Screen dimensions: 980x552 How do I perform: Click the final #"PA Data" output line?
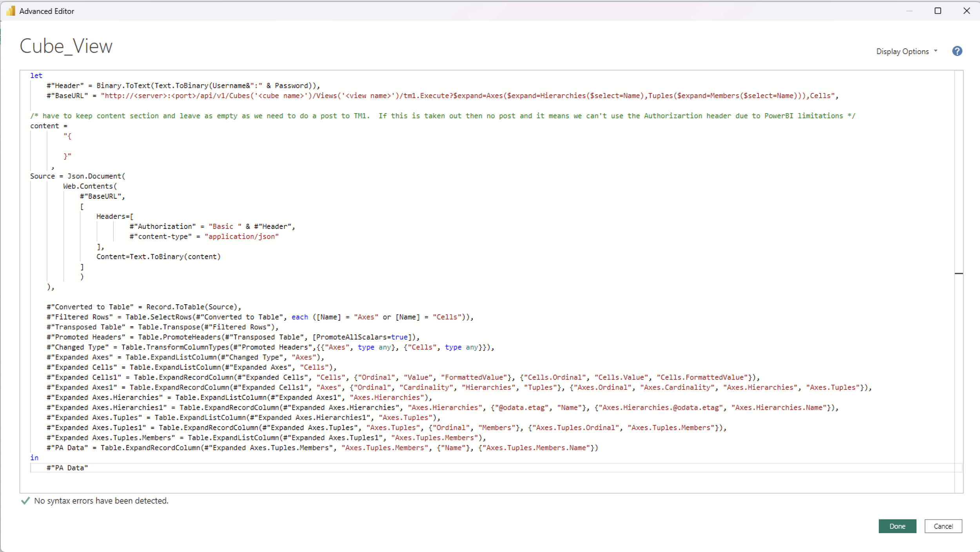coord(67,468)
